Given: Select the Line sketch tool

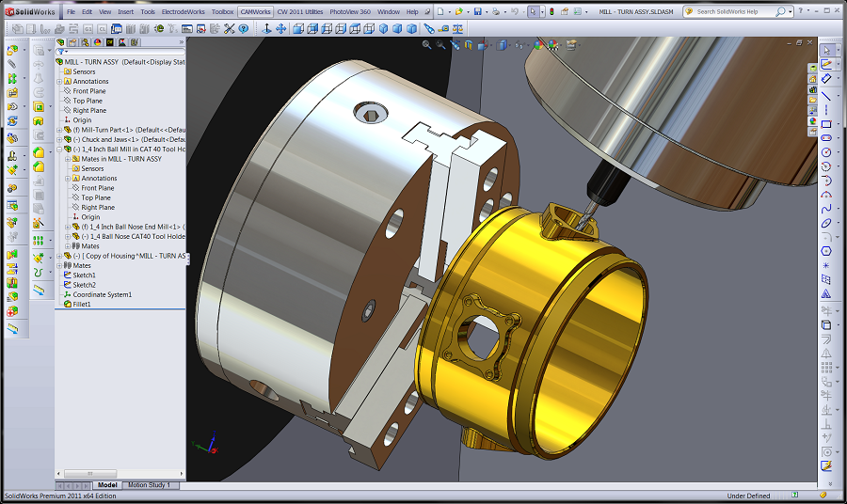Looking at the screenshot, I should point(826,95).
